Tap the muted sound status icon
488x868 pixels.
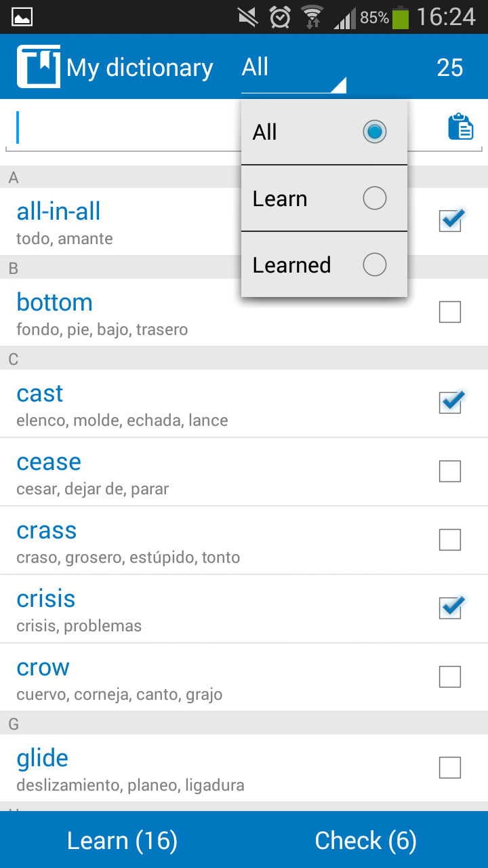coord(249,17)
